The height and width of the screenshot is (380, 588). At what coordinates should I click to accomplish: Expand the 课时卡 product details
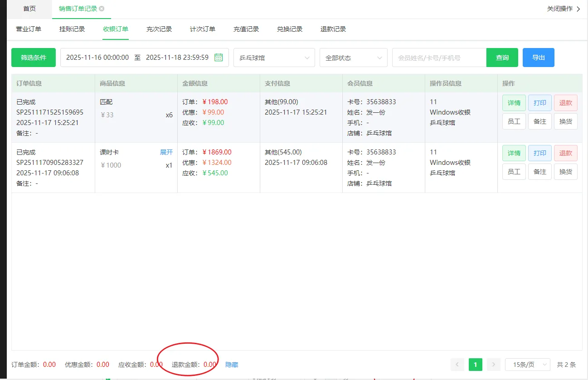[166, 152]
